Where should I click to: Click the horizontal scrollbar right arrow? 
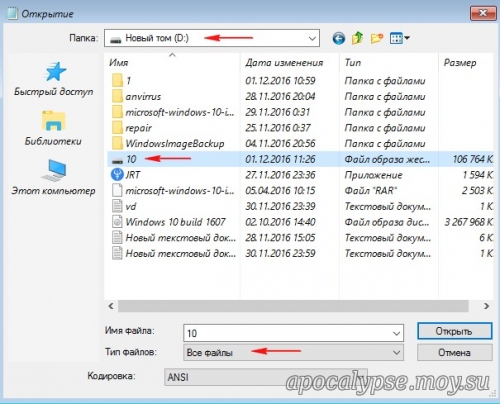click(x=486, y=306)
